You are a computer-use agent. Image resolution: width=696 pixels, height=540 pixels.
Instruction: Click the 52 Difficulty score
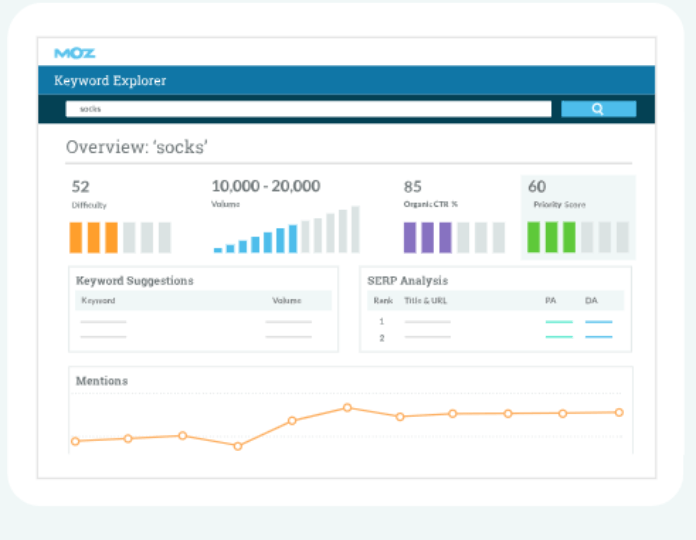pyautogui.click(x=80, y=186)
